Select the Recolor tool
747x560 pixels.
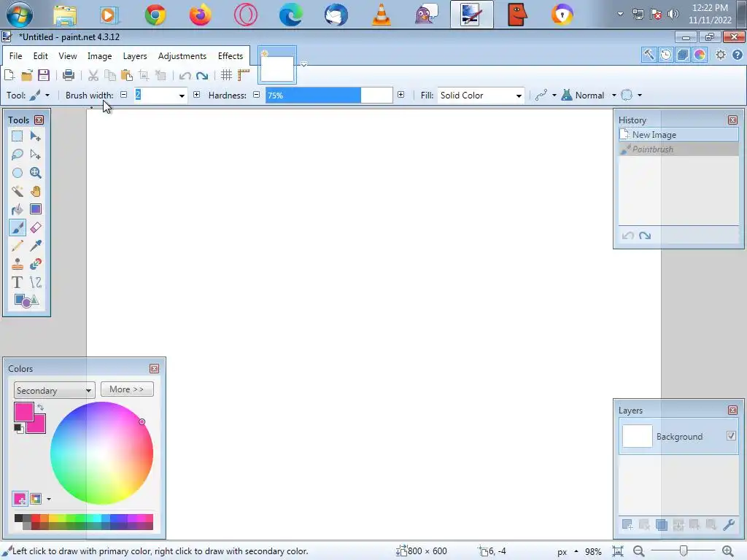tap(35, 264)
